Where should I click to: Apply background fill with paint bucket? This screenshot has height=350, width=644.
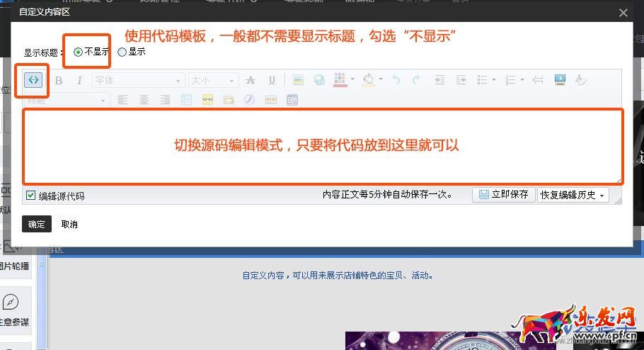(x=369, y=80)
